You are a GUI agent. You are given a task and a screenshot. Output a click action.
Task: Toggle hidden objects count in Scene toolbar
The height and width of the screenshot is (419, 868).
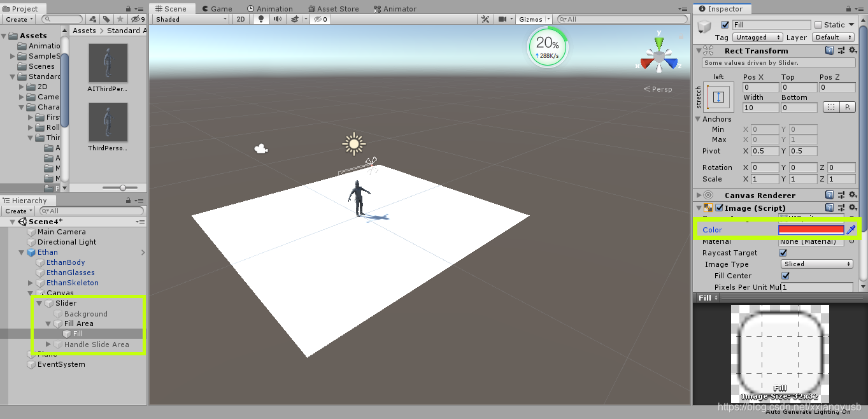coord(320,19)
